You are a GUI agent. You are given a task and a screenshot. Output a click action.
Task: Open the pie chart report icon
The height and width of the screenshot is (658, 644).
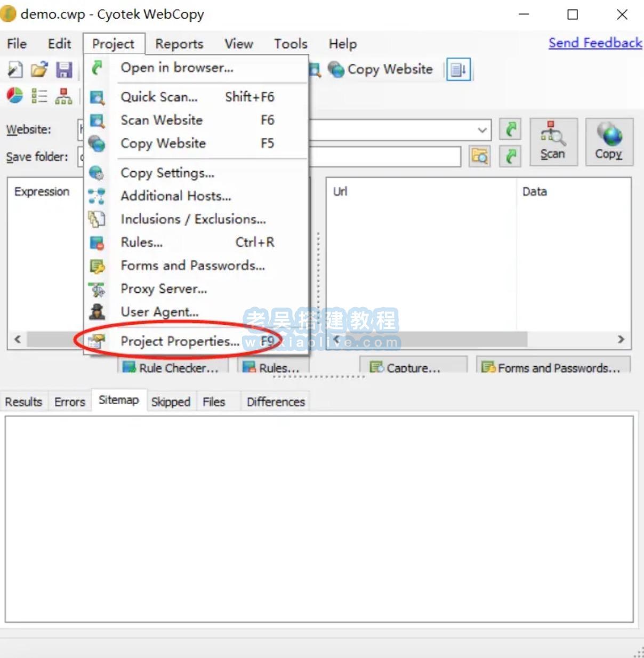(14, 96)
